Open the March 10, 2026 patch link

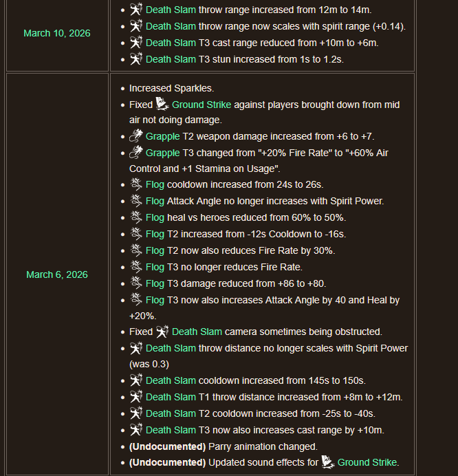tap(57, 33)
